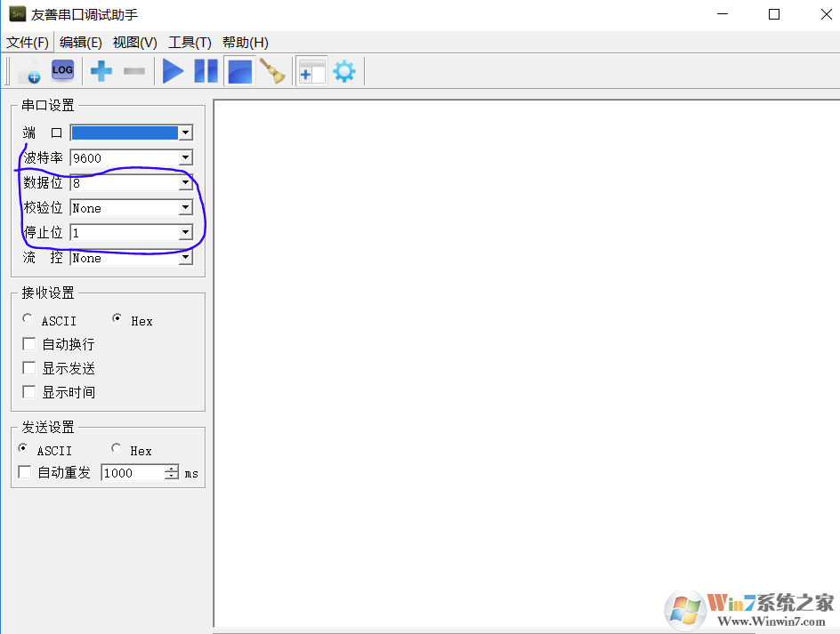The height and width of the screenshot is (634, 840).
Task: Select Hex radio under 发送设置
Action: coord(117,449)
